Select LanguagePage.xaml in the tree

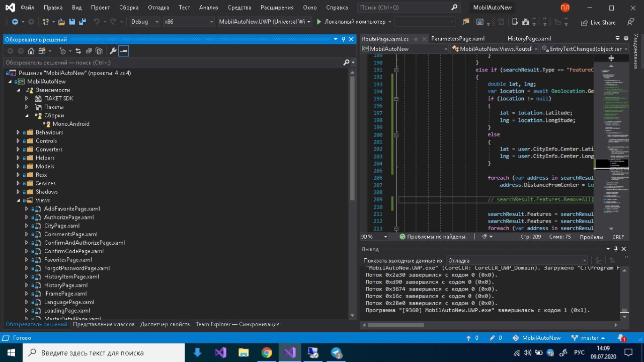[69, 302]
